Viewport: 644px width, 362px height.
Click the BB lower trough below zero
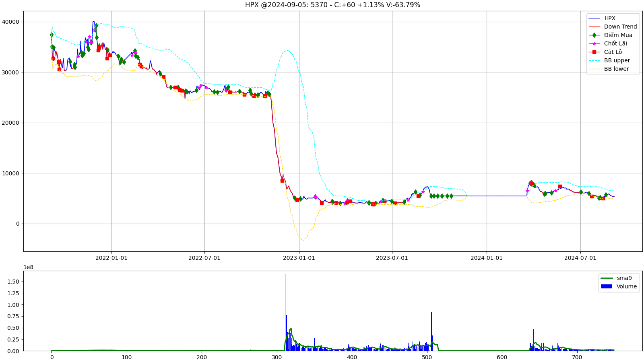303,240
